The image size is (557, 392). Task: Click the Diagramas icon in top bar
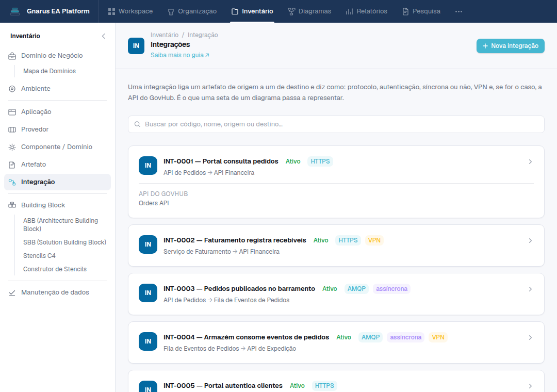(291, 11)
